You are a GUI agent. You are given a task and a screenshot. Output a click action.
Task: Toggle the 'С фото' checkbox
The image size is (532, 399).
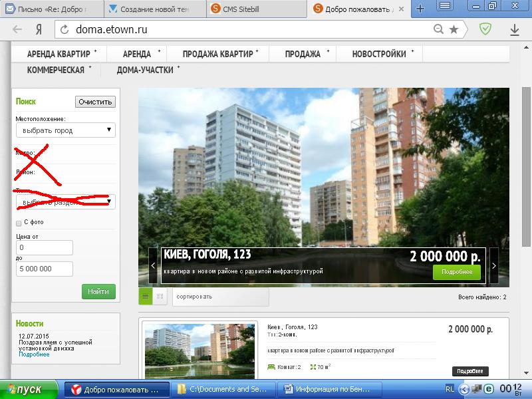(x=19, y=223)
